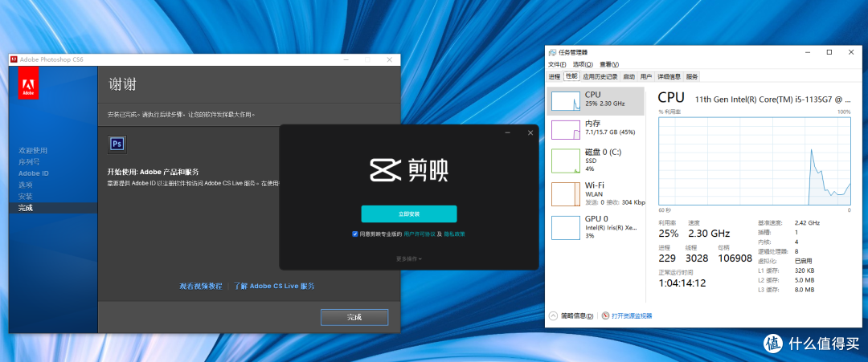Click 欢迎使用 step in Photoshop installer sidebar

pyautogui.click(x=33, y=150)
